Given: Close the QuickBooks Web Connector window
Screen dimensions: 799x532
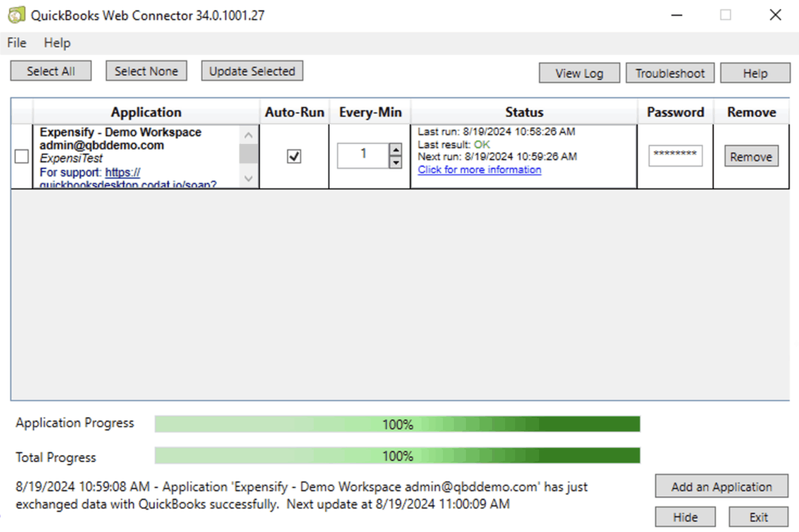Looking at the screenshot, I should pos(775,15).
